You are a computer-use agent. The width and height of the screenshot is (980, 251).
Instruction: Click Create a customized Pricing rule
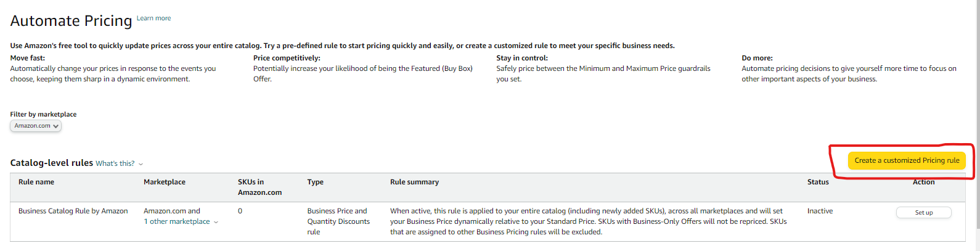click(x=907, y=160)
